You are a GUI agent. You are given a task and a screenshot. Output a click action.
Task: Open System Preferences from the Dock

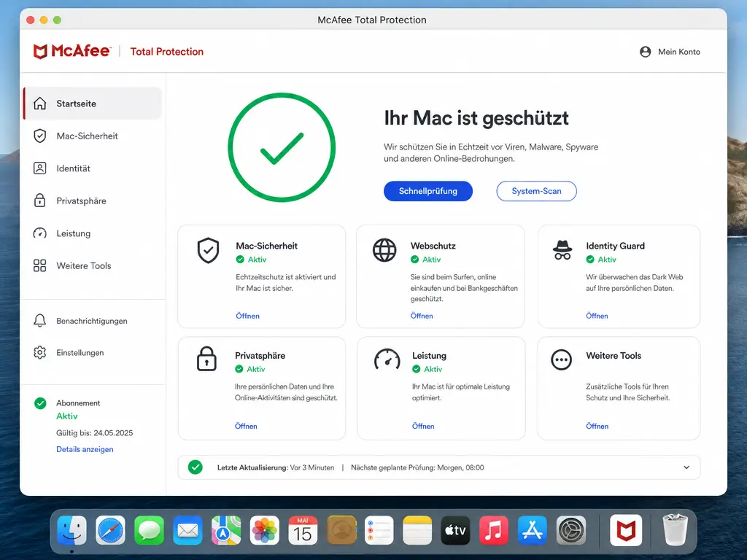(570, 530)
